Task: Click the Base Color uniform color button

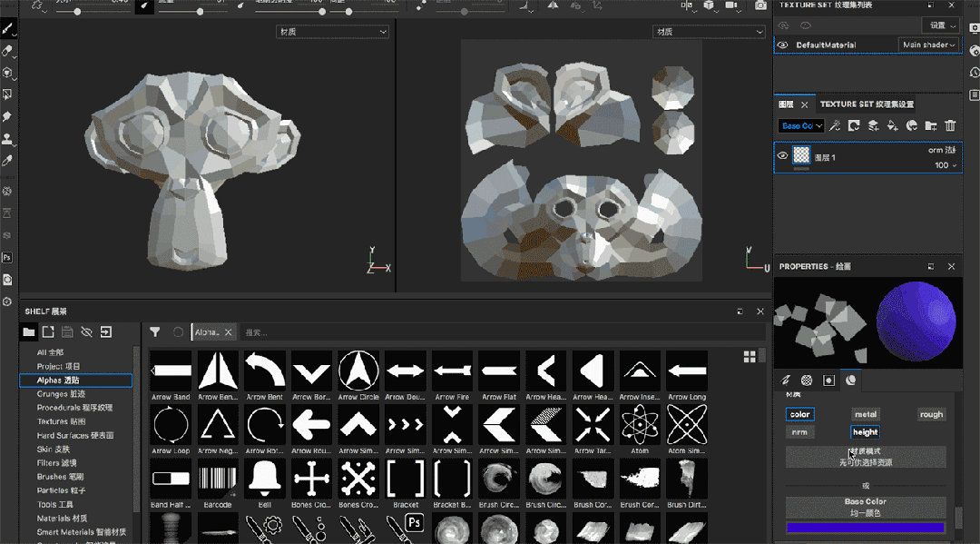Action: (x=866, y=507)
